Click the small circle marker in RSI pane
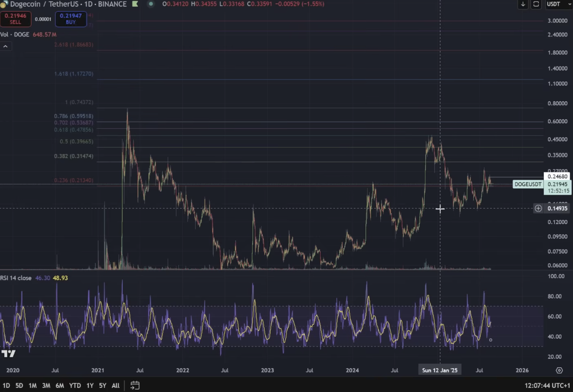Screen dimensions: 573x392 click(491, 340)
